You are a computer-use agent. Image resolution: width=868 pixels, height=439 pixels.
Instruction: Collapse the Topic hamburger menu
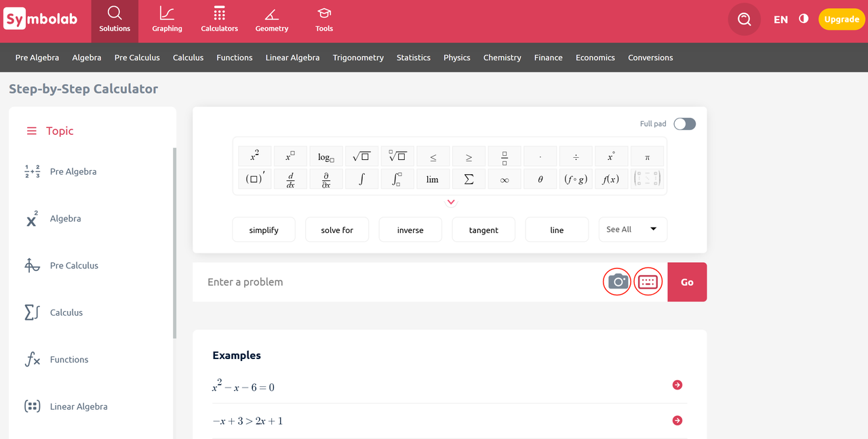(x=31, y=131)
